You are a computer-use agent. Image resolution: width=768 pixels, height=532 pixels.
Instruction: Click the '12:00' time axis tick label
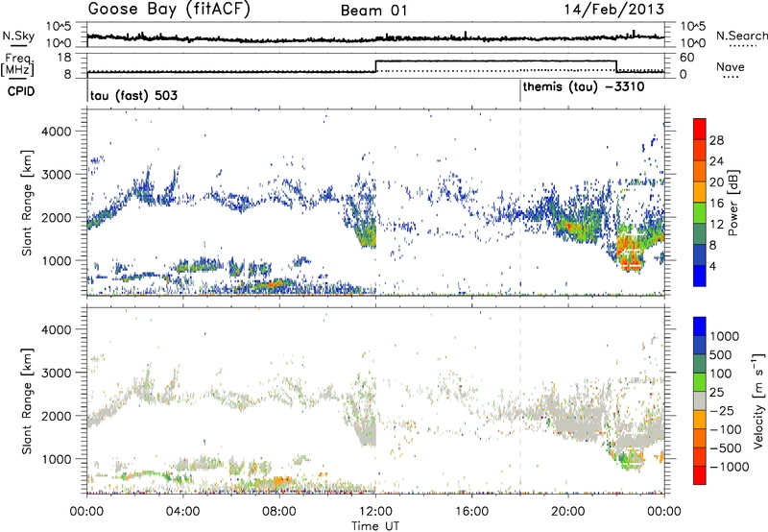(375, 512)
